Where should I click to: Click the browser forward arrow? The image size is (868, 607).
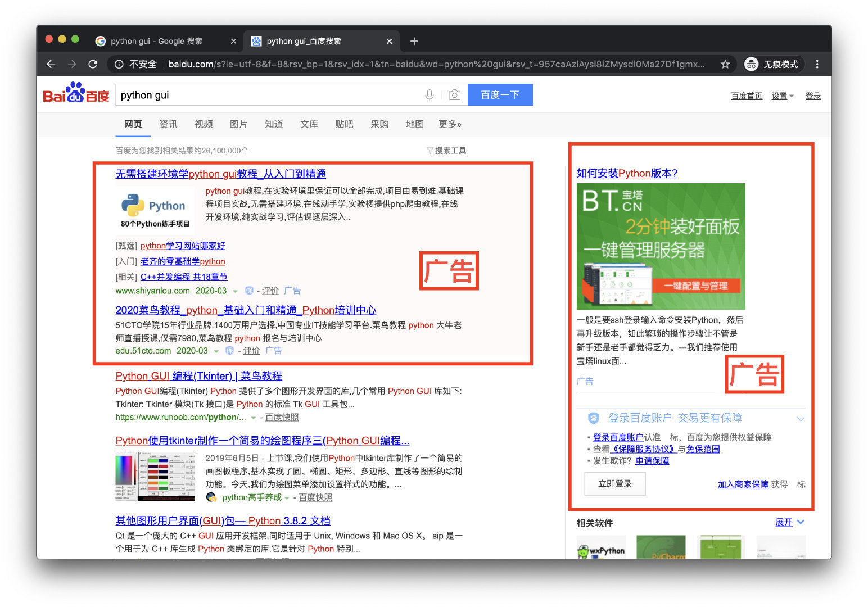coord(72,64)
